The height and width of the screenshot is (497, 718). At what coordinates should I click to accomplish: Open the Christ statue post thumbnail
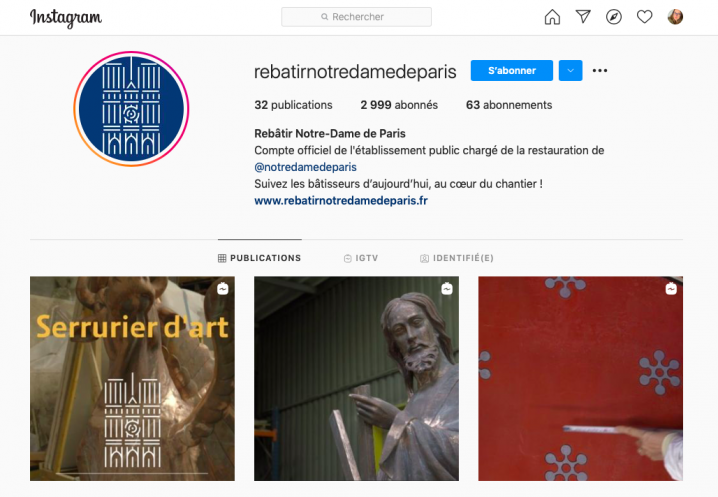click(x=356, y=378)
